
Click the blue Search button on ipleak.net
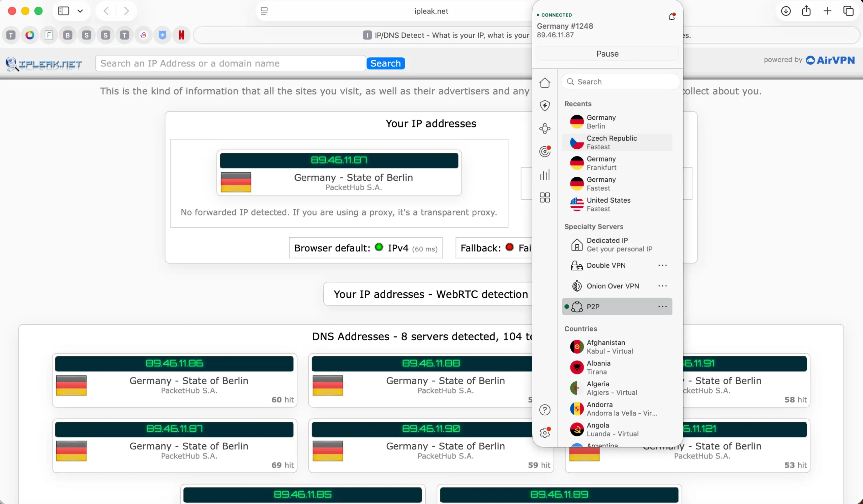(x=385, y=63)
